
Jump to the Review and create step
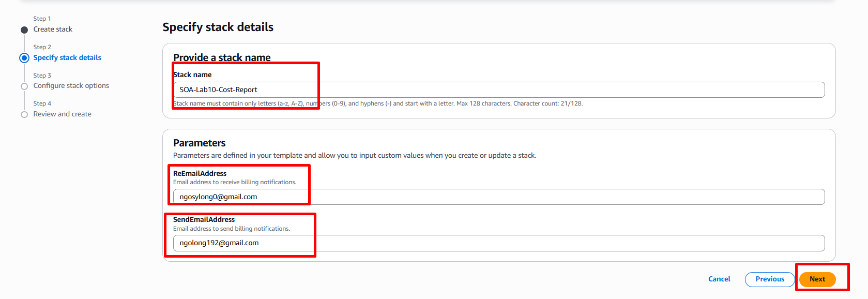point(63,114)
